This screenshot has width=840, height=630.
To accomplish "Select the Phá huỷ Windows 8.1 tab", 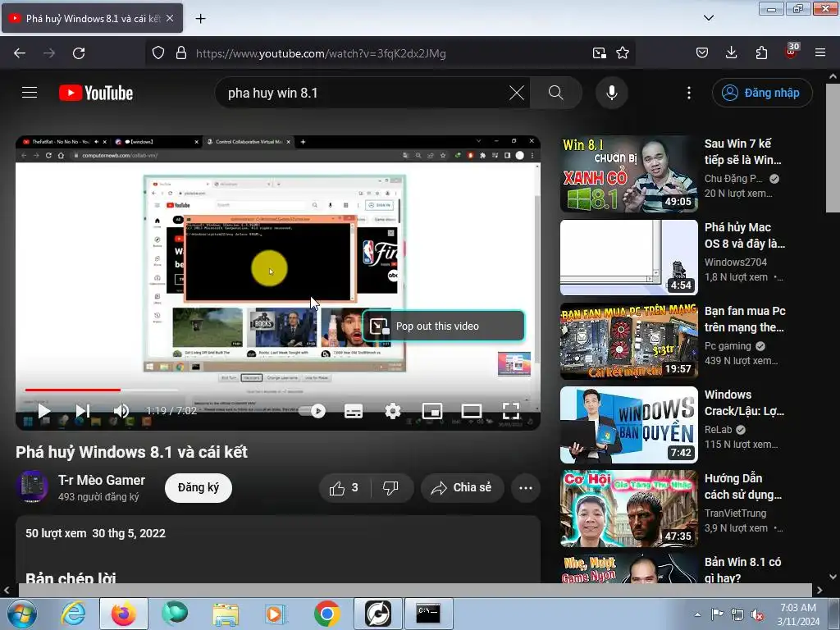I will tap(92, 18).
